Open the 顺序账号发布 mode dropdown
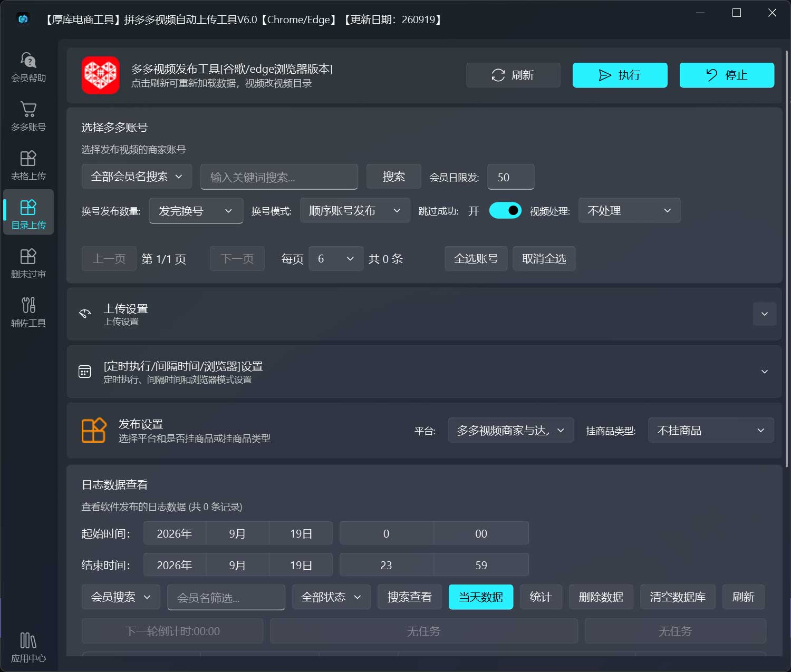 [x=355, y=211]
